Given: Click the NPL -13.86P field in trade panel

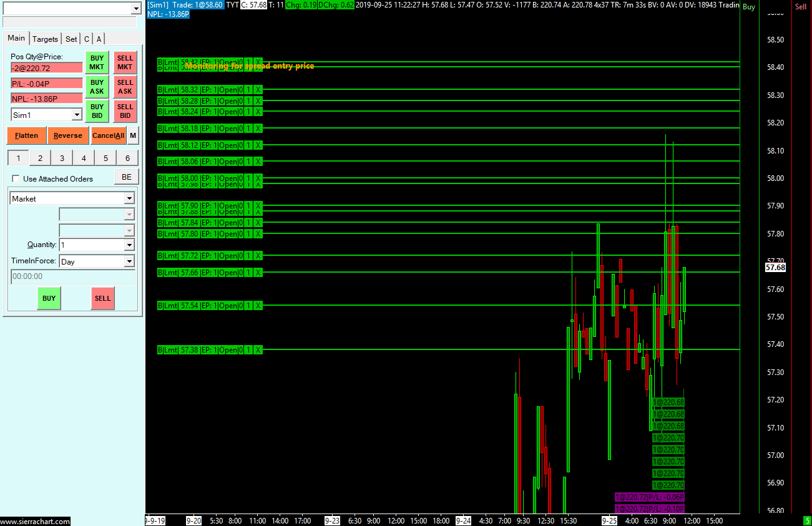Looking at the screenshot, I should (x=47, y=99).
